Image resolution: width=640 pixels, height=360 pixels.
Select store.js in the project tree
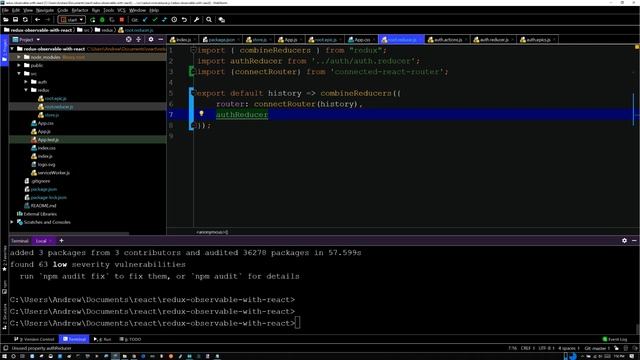(x=51, y=115)
